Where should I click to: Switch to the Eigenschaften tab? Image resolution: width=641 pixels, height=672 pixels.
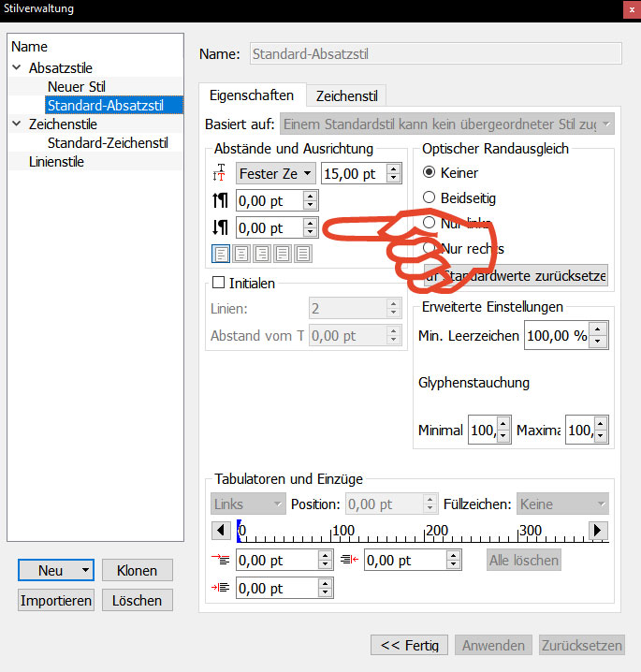click(x=252, y=95)
